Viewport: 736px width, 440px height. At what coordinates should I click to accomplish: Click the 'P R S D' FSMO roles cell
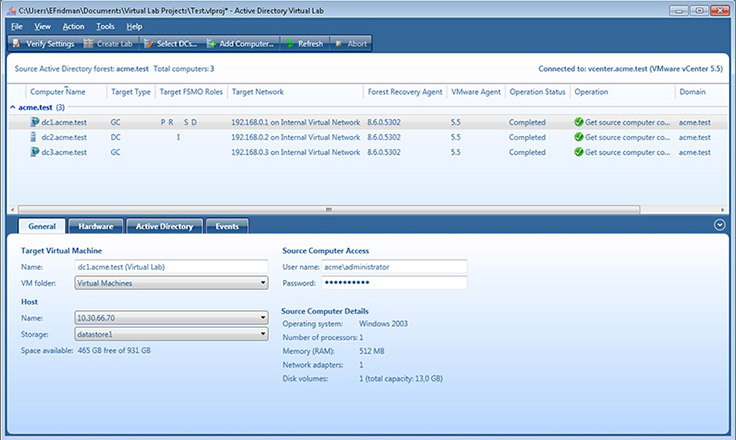[179, 122]
